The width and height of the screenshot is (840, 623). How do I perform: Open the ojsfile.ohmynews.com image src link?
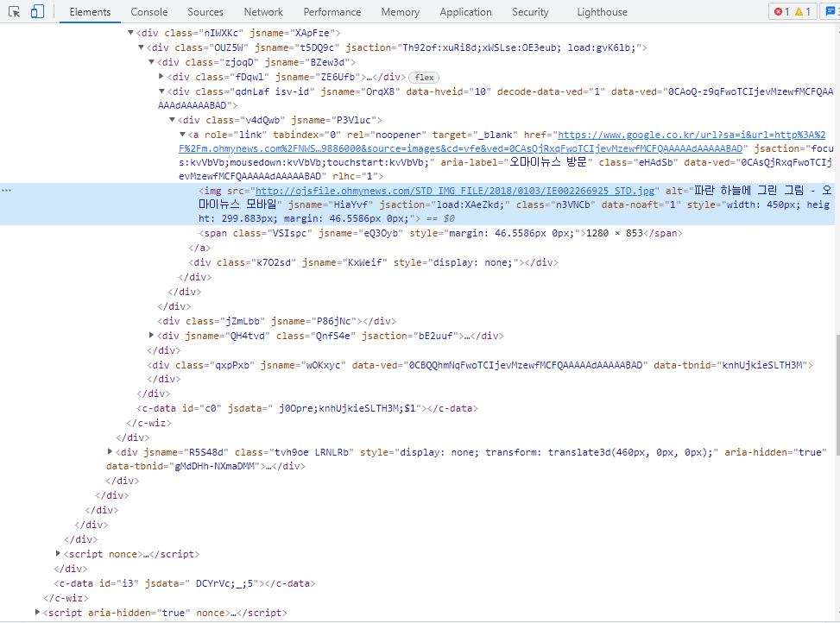(455, 191)
